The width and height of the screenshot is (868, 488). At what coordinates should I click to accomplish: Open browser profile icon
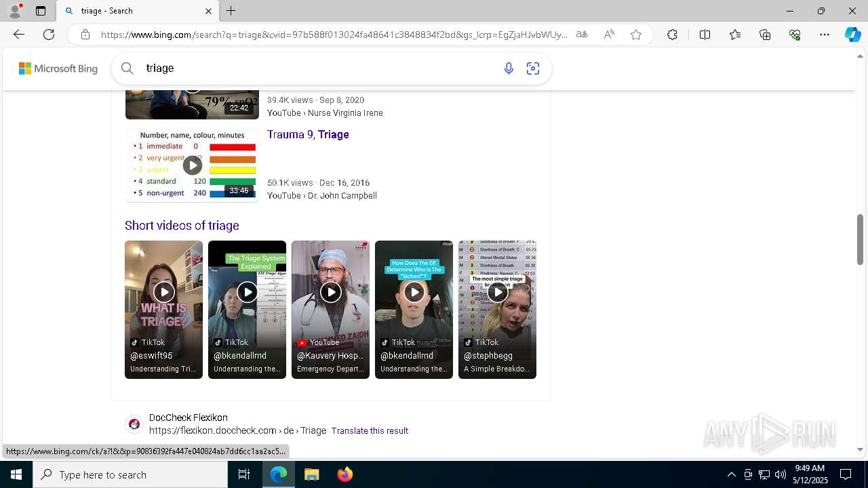[x=15, y=11]
